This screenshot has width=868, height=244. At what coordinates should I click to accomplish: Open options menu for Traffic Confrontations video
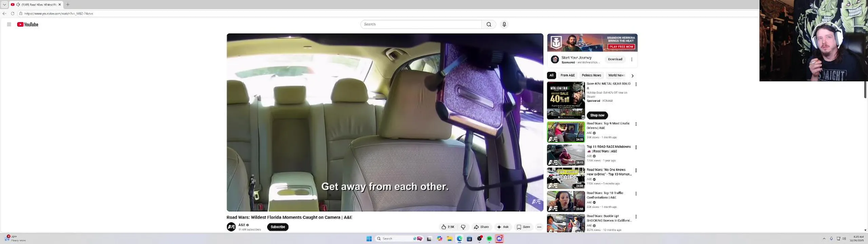[636, 194]
